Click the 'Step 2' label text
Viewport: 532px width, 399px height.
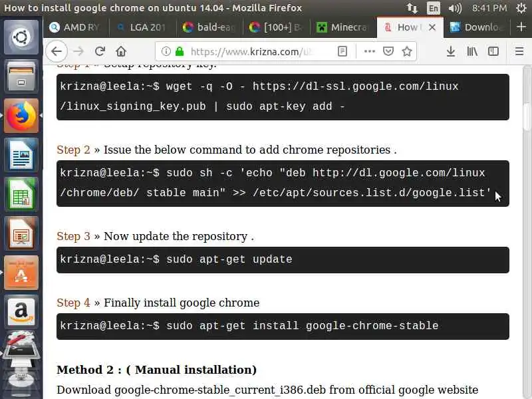click(73, 150)
